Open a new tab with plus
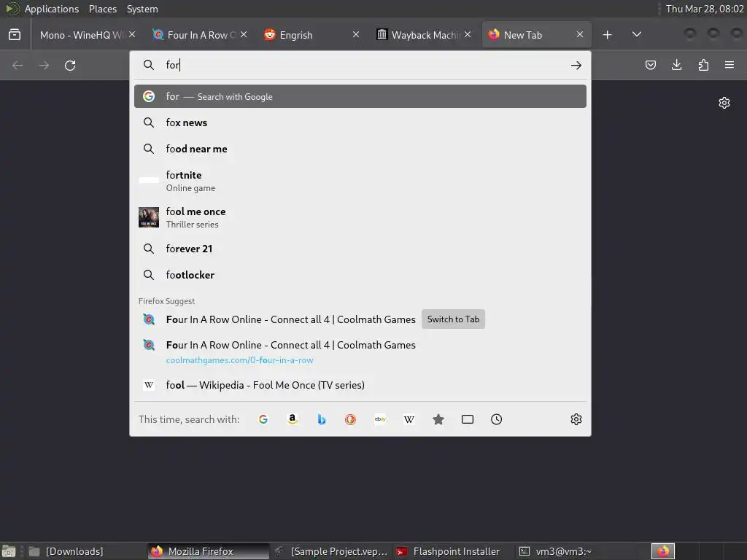Viewport: 747px width, 560px height. point(607,35)
